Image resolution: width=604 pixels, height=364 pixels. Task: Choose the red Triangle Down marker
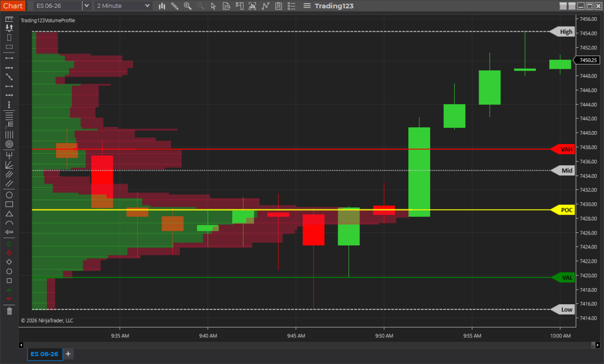coord(9,299)
